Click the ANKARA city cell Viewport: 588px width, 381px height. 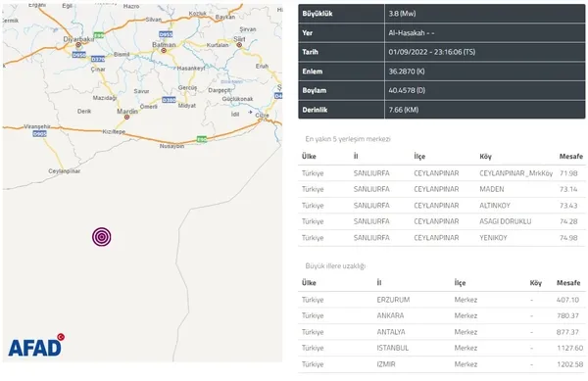(390, 315)
